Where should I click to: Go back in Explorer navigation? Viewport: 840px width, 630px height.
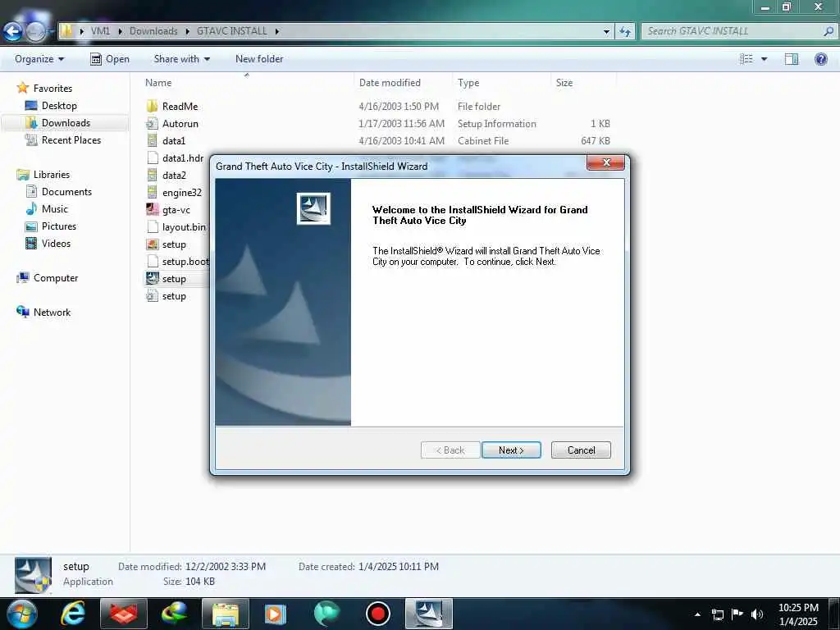(13, 32)
